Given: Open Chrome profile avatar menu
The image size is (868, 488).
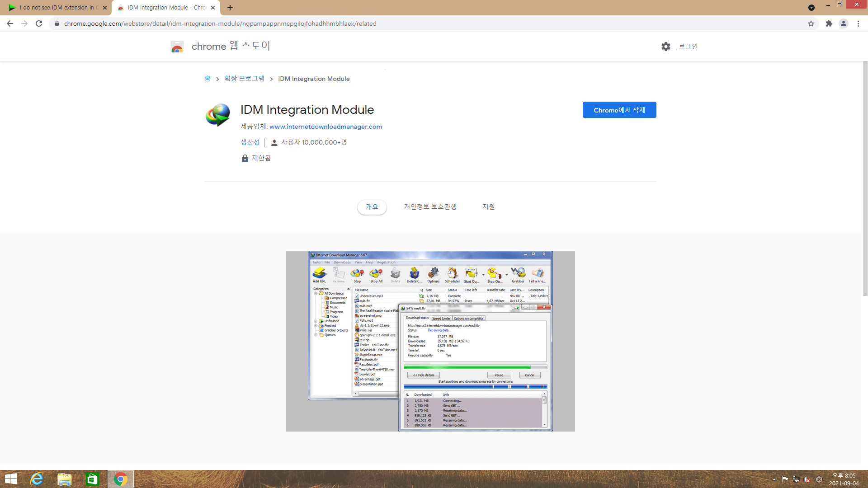Looking at the screenshot, I should [x=844, y=23].
